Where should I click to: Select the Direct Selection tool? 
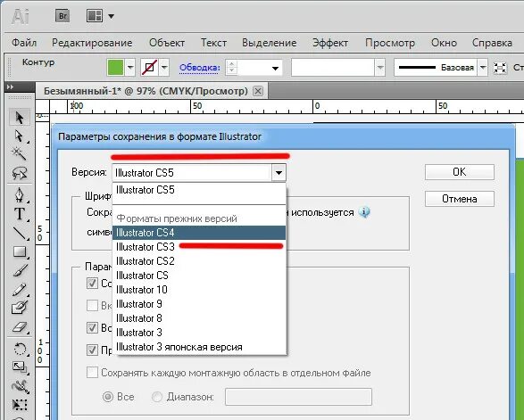coord(19,136)
